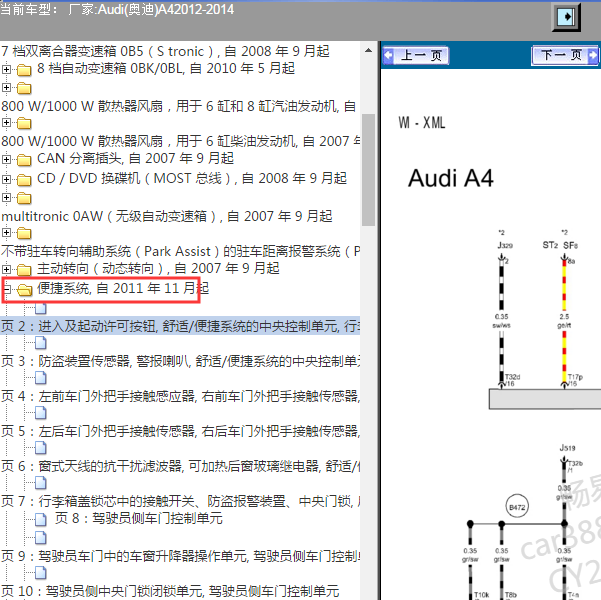Screen dimensions: 601x600
Task: Select 7 档双离合器变速箱 0B5 (S tronic) entry
Action: tap(165, 51)
